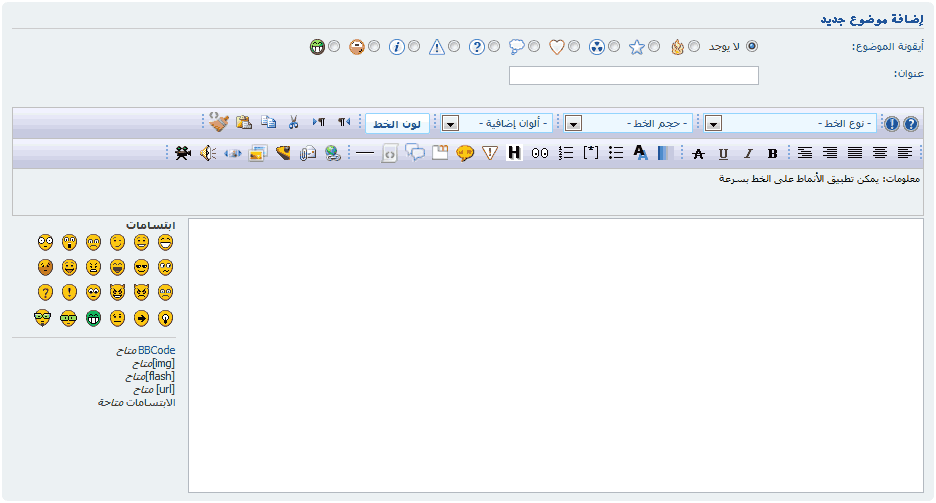Select the star topic icon radio
This screenshot has height=503, width=936.
[654, 46]
